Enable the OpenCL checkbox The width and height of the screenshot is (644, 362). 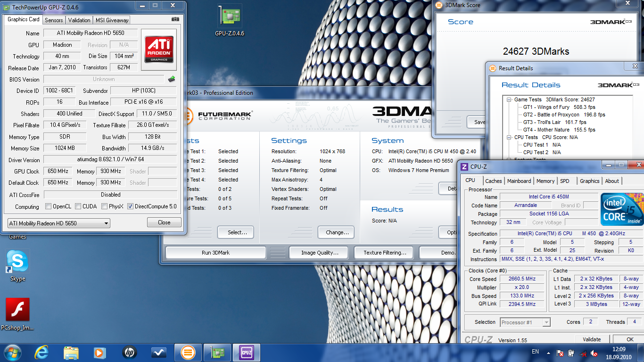pos(48,206)
